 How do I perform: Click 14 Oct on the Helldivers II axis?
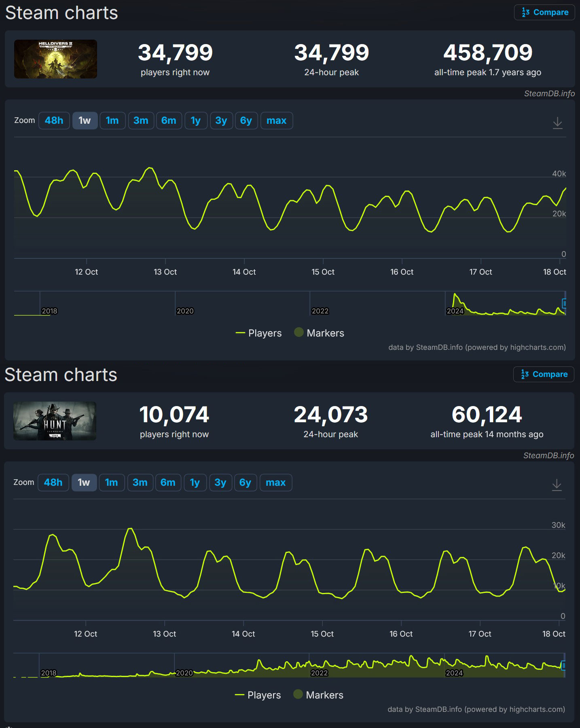[244, 272]
